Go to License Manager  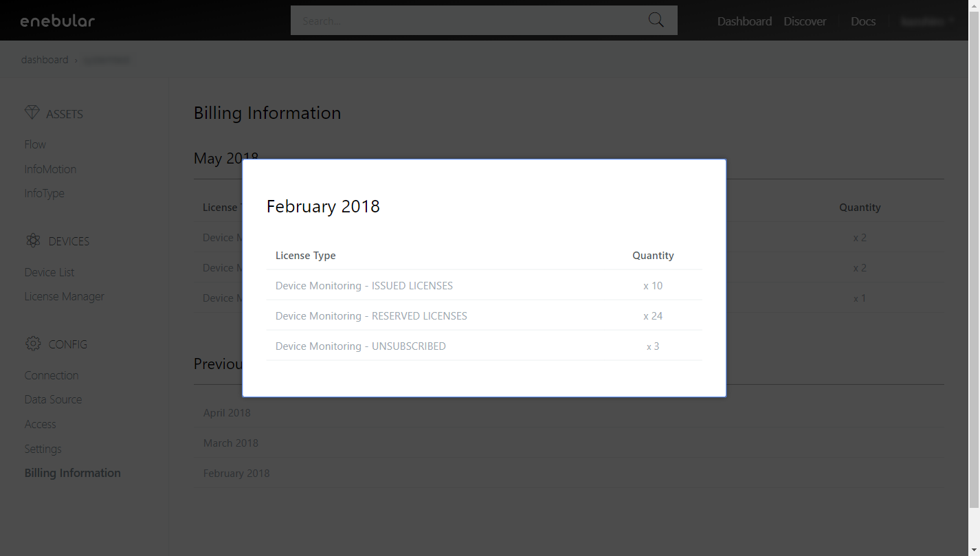pyautogui.click(x=64, y=296)
